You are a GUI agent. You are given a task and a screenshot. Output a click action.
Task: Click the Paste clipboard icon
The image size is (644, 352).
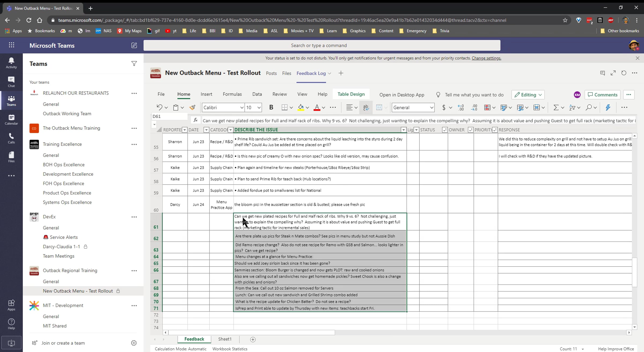(176, 107)
